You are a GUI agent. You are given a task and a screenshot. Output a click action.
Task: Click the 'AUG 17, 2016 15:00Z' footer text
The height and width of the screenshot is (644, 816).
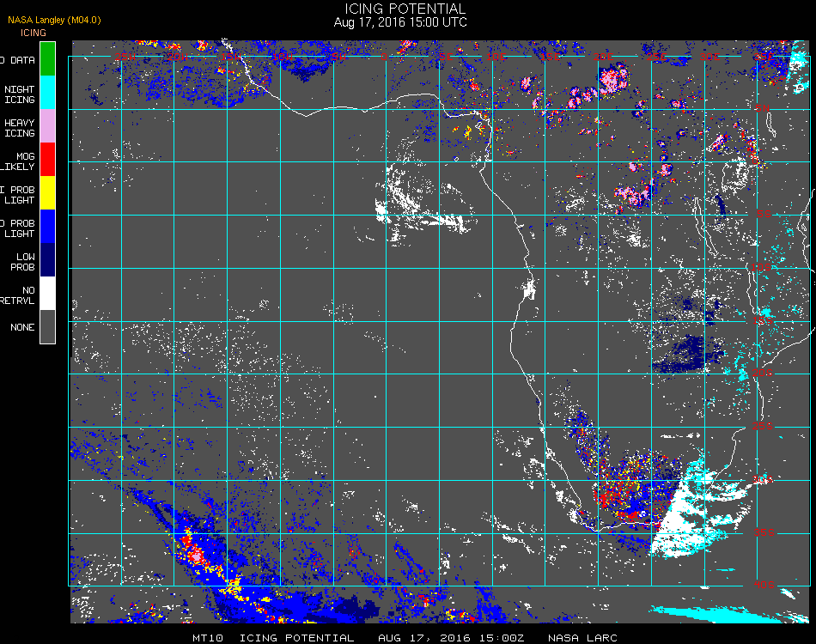point(451,638)
